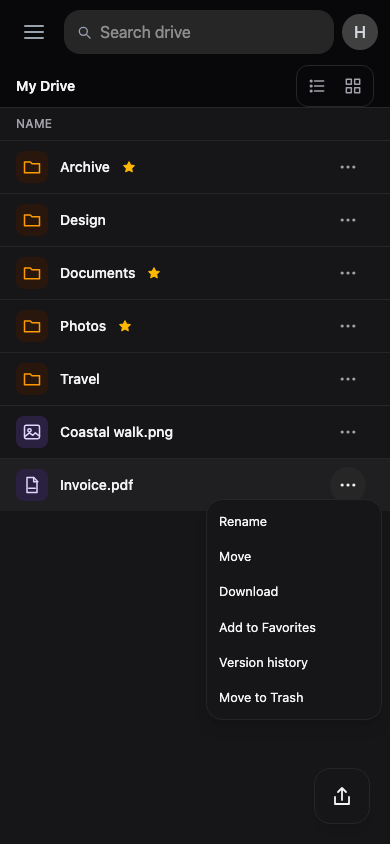Open more options for Design
390x844 pixels.
pos(348,220)
